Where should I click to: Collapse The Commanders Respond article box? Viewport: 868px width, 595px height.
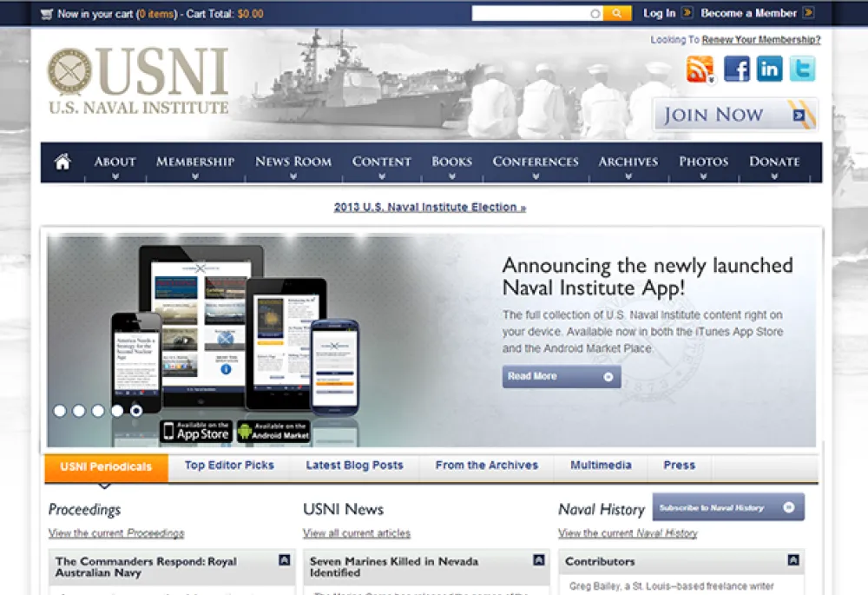click(284, 560)
